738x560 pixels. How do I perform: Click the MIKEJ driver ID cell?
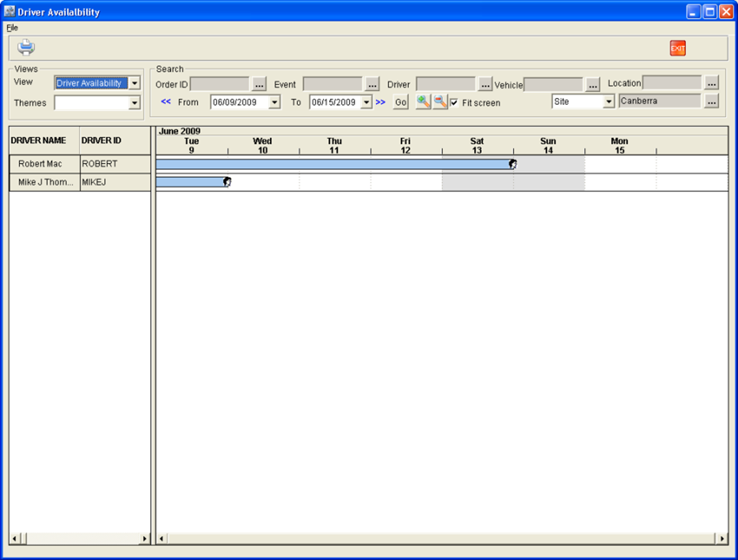[115, 182]
